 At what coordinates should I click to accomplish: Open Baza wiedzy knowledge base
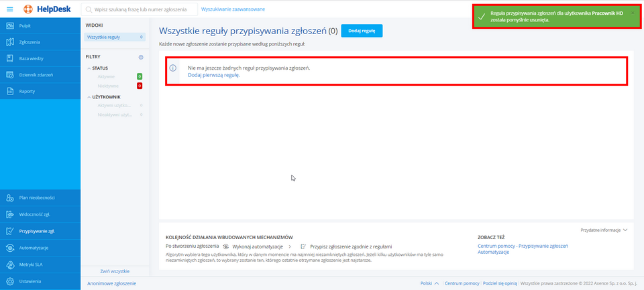point(31,58)
